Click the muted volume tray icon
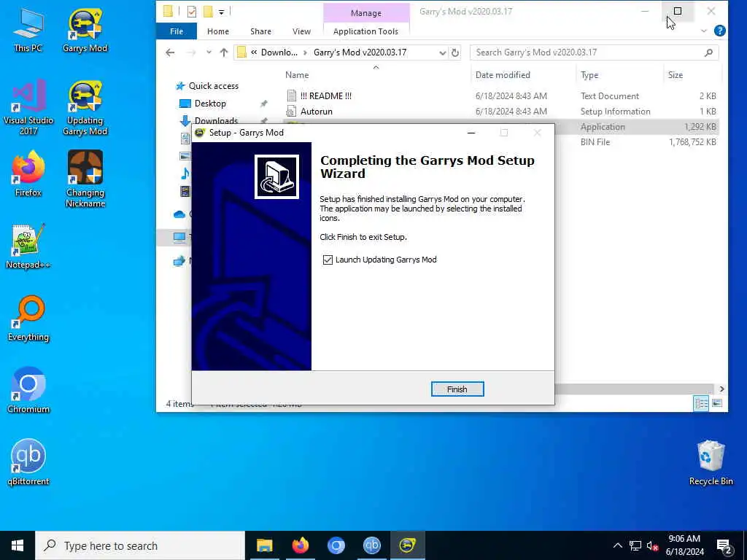The height and width of the screenshot is (560, 747). click(x=652, y=545)
